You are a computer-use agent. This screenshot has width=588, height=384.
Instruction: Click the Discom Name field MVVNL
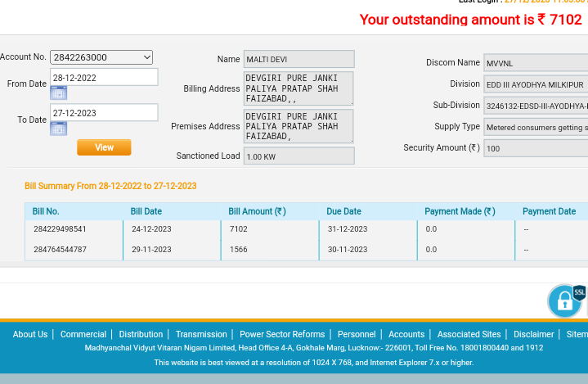click(536, 63)
